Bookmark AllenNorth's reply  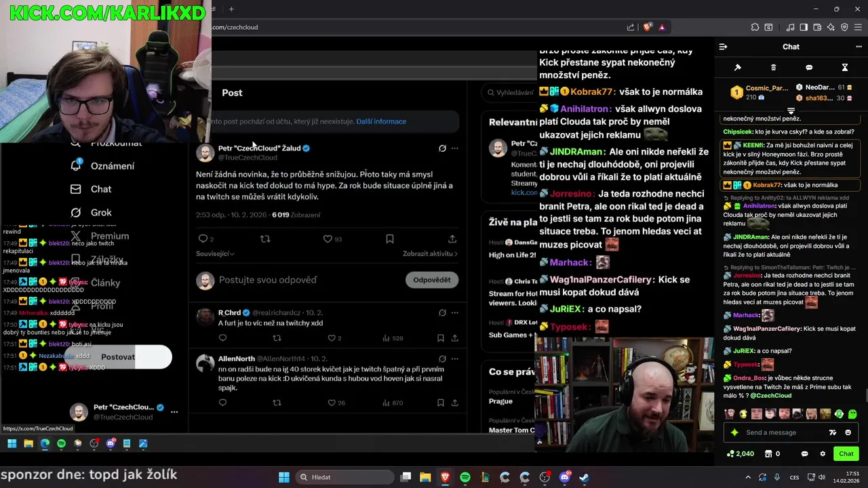pos(441,403)
